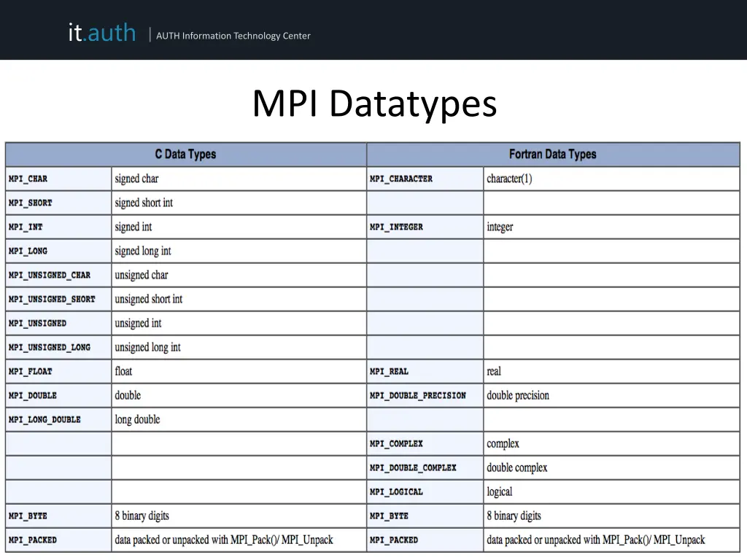Click the MPI_UNSIGNED cell
747x560 pixels.
pyautogui.click(x=58, y=323)
